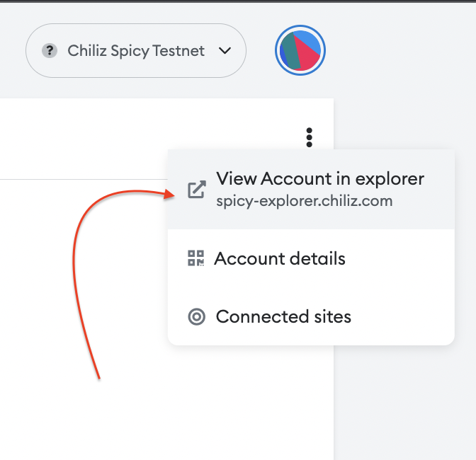476x460 pixels.
Task: Click the question mark network icon
Action: pyautogui.click(x=49, y=51)
